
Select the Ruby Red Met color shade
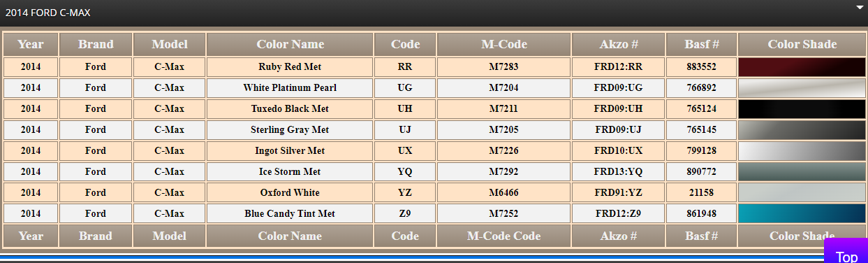point(802,67)
